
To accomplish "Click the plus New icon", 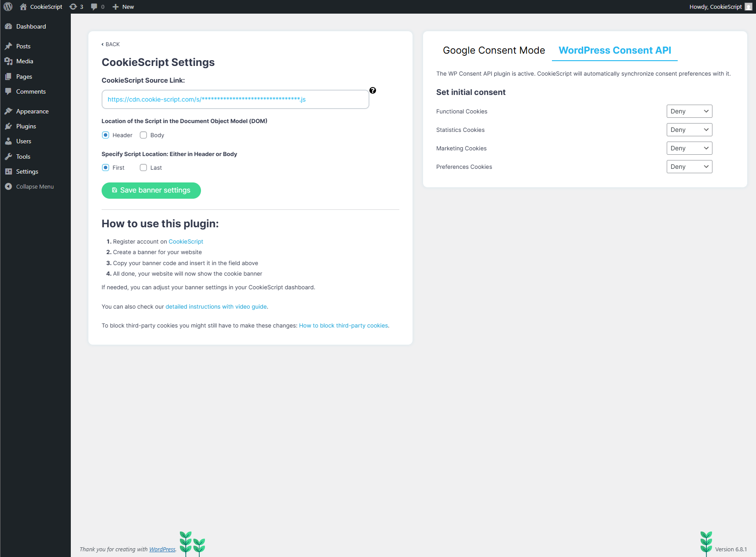I will 116,7.
